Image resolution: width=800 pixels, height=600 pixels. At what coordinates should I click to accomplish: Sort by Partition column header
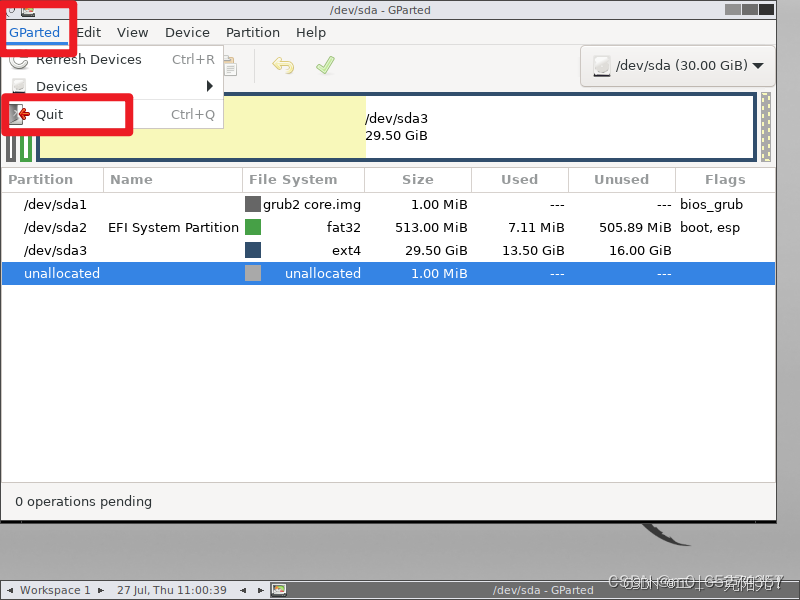(53, 180)
